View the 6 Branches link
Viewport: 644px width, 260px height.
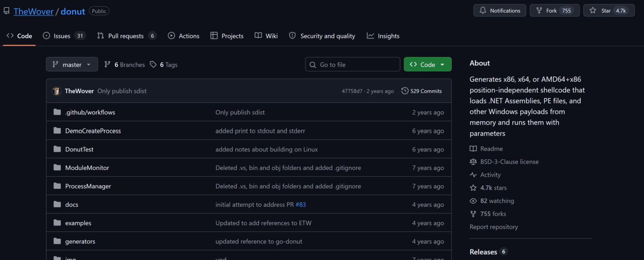[x=125, y=65]
